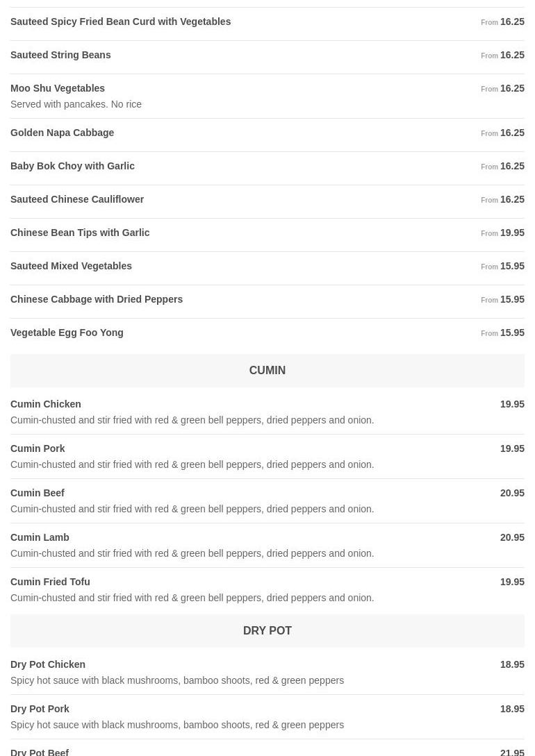Image resolution: width=535 pixels, height=756 pixels.
Task: Pick Chinese Bean Tips with Garlic
Action: pos(80,233)
